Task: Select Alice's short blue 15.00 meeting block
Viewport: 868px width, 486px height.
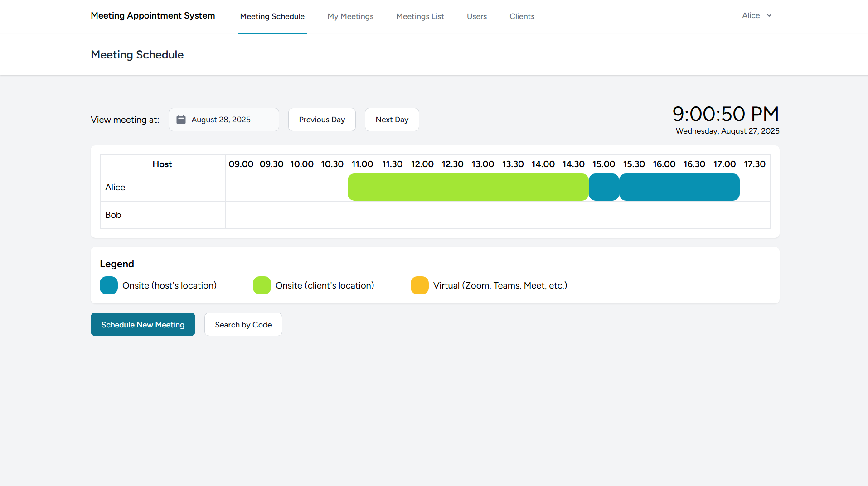Action: (604, 187)
